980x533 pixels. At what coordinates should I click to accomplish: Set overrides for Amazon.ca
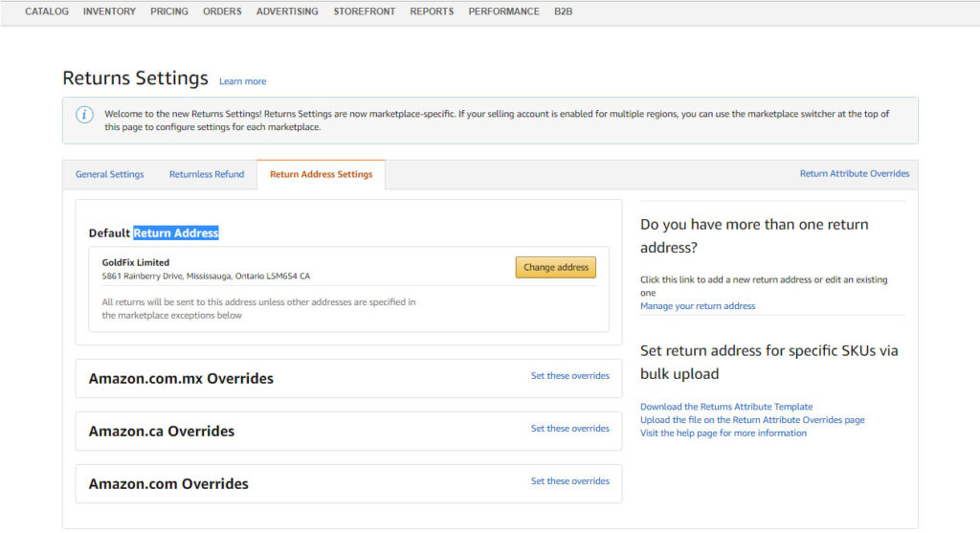pyautogui.click(x=569, y=429)
